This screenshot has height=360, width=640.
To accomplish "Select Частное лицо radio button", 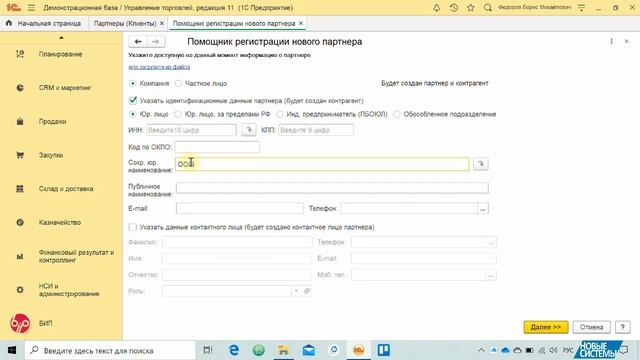I will tap(178, 83).
